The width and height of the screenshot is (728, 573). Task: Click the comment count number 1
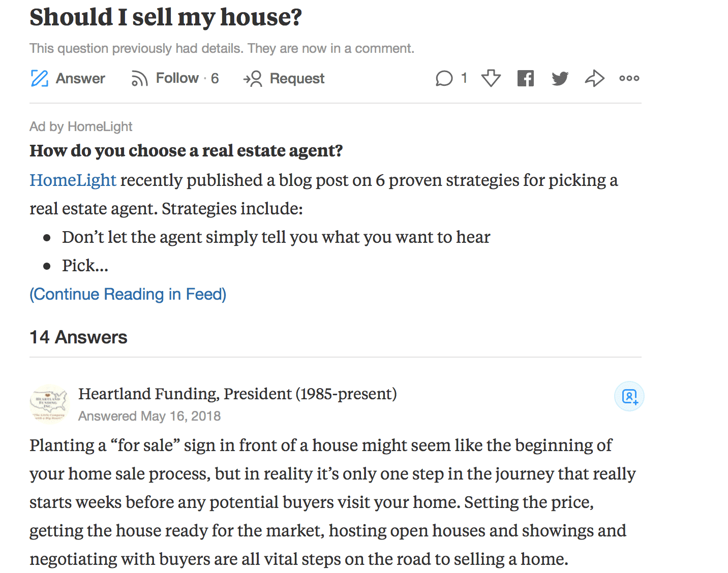[x=464, y=78]
